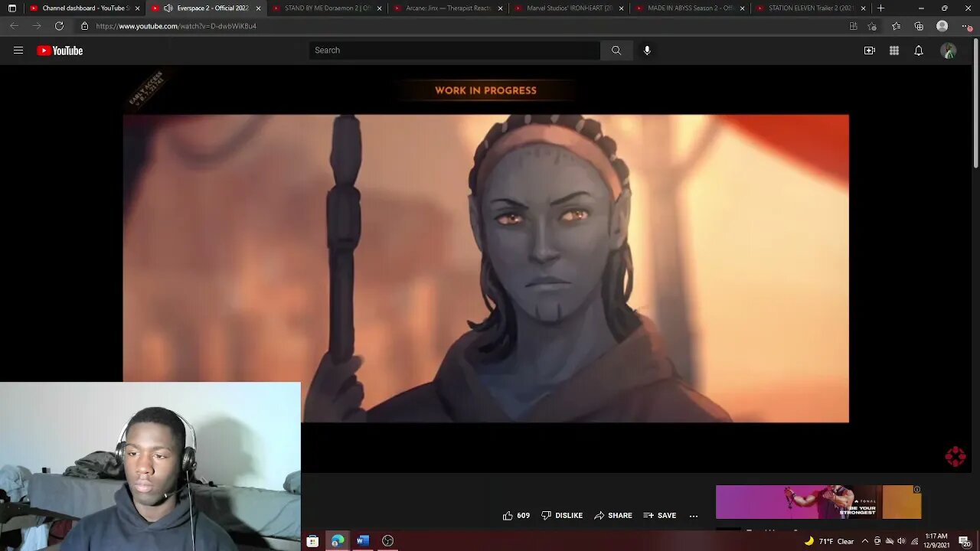Close the Arcane: Jinx tab
Image resolution: width=980 pixels, height=551 pixels.
pos(500,8)
